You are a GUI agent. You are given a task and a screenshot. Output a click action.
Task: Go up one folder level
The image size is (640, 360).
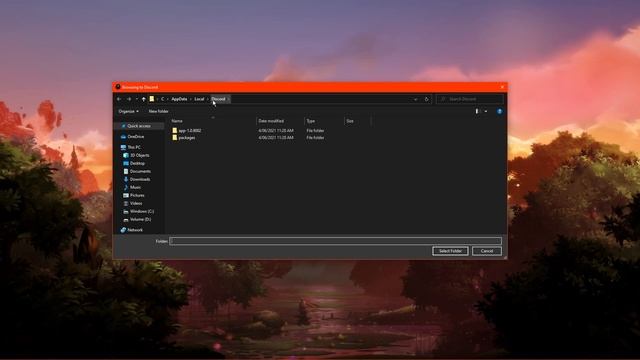click(x=144, y=99)
